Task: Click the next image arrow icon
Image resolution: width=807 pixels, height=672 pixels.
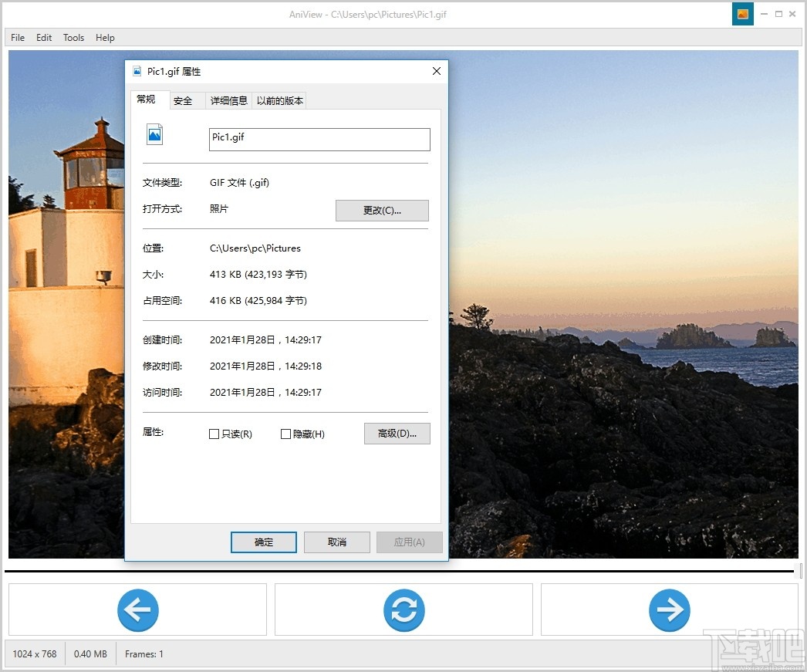Action: pos(669,610)
